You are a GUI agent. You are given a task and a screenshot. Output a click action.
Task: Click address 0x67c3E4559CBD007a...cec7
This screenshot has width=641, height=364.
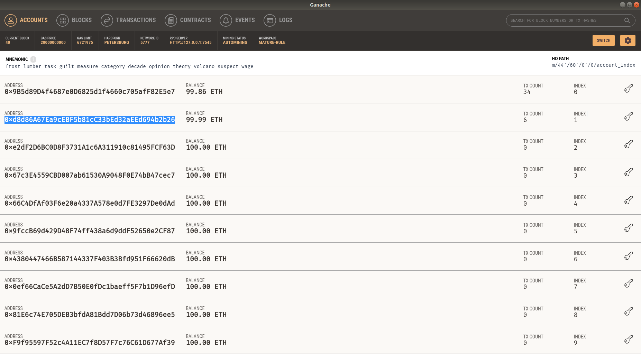(90, 175)
